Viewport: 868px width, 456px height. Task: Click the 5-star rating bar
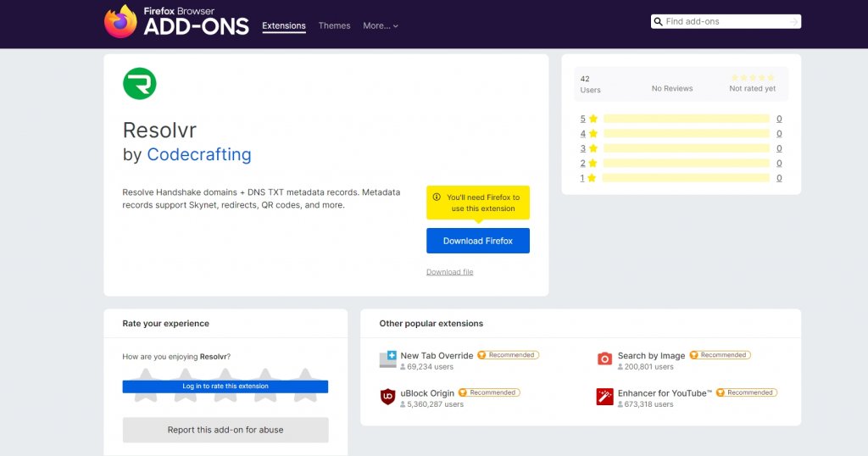(x=687, y=119)
